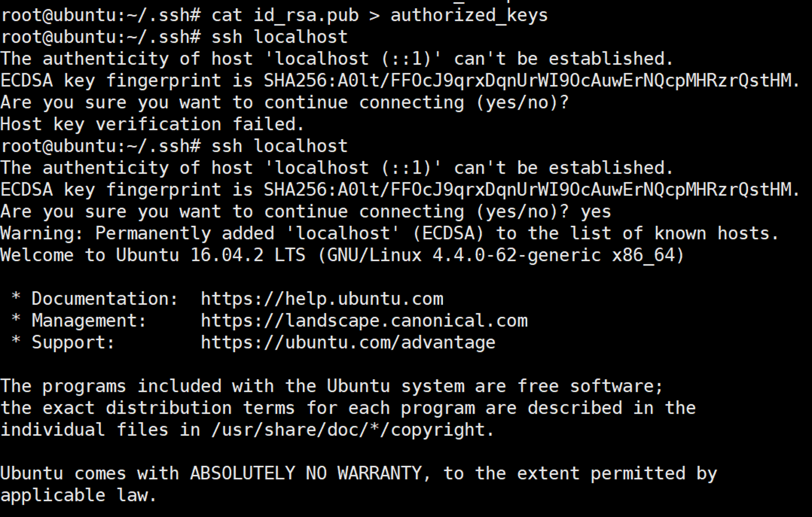812x517 pixels.
Task: Click the "Welcome to Ubuntu 16.04.2 LTS" text
Action: point(153,255)
